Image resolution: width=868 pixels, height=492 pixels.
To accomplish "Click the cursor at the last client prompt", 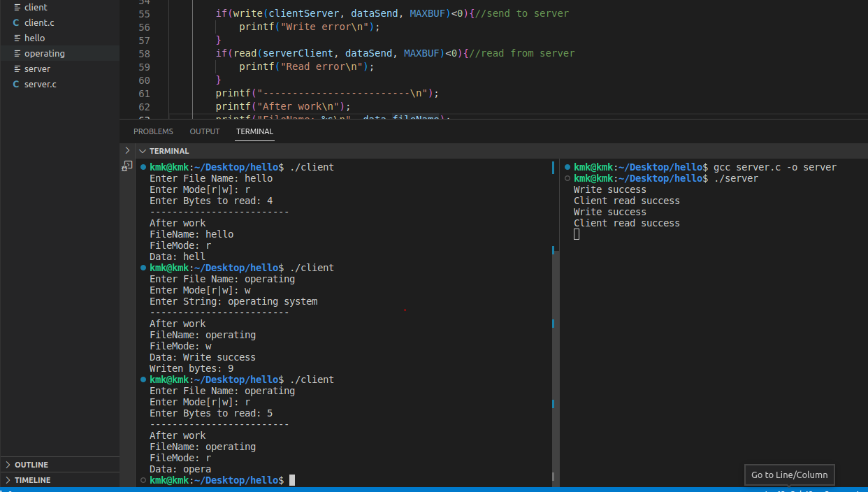I will pyautogui.click(x=292, y=480).
